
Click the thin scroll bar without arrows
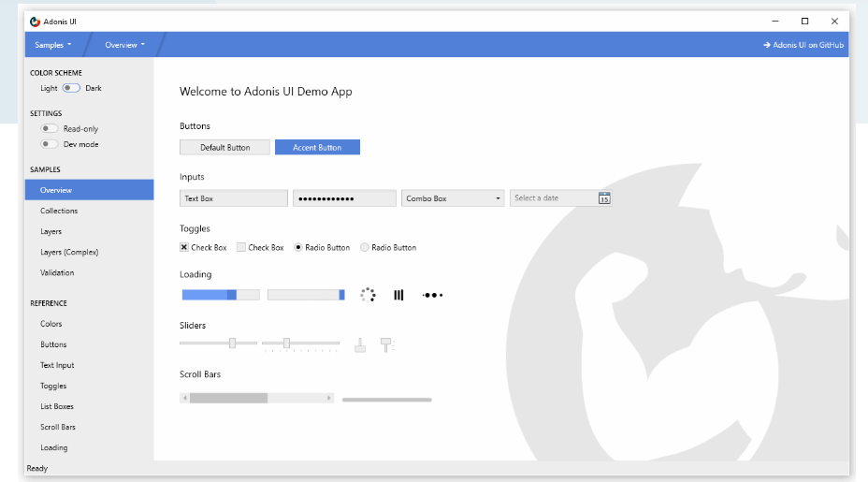(x=387, y=400)
